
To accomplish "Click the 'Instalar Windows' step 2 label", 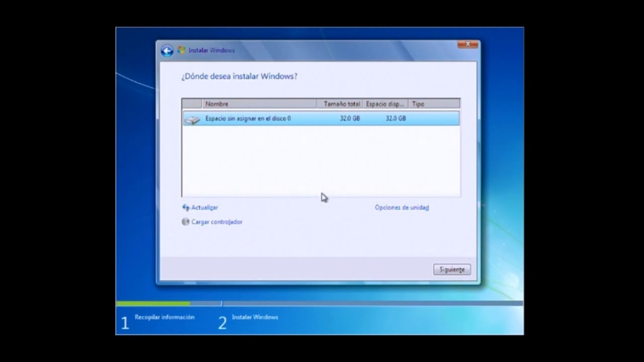I will coord(255,317).
